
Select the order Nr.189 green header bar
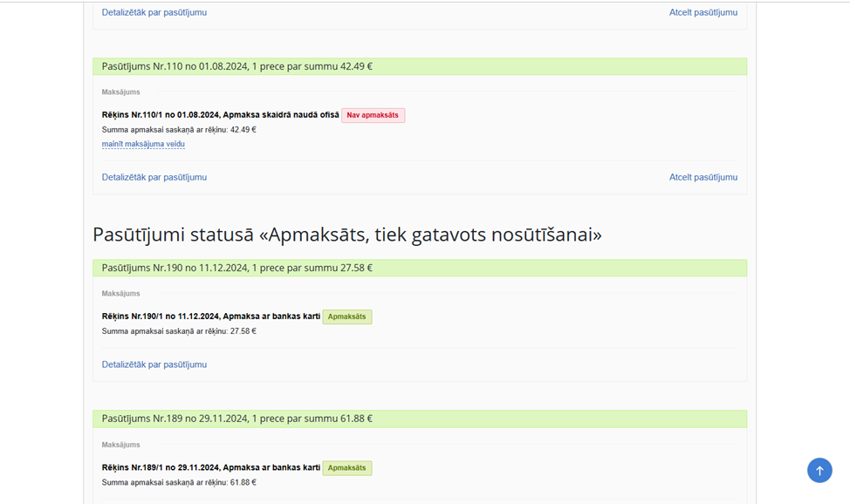tap(420, 419)
